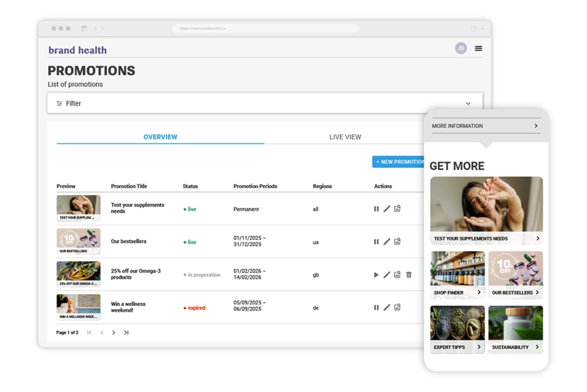
Task: Copy the 'Test your supplements needs' promotion
Action: click(x=397, y=209)
